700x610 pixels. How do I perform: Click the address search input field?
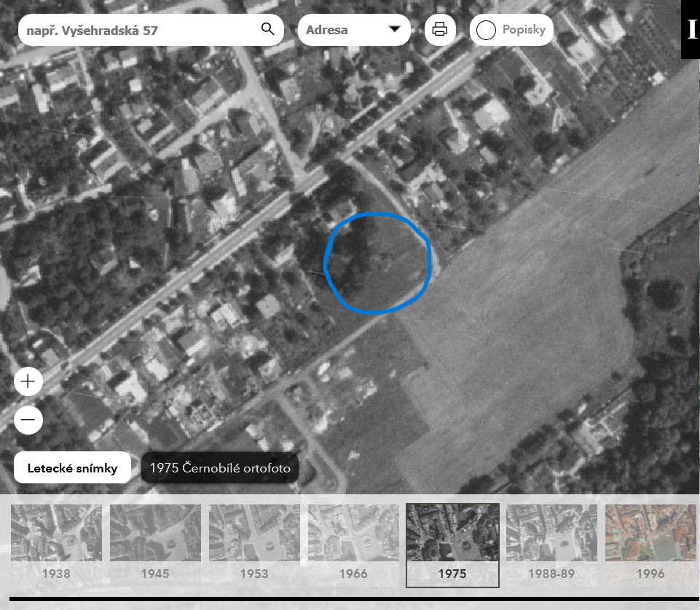tap(138, 31)
